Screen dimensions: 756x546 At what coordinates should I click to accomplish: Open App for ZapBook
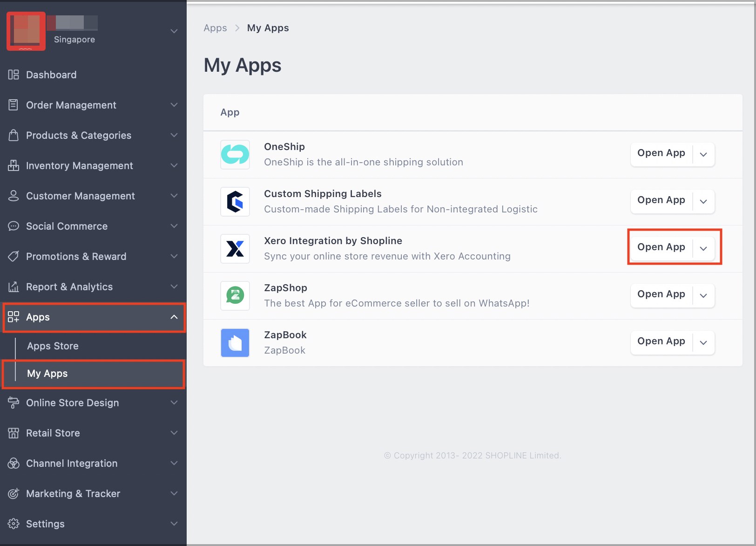coord(661,341)
